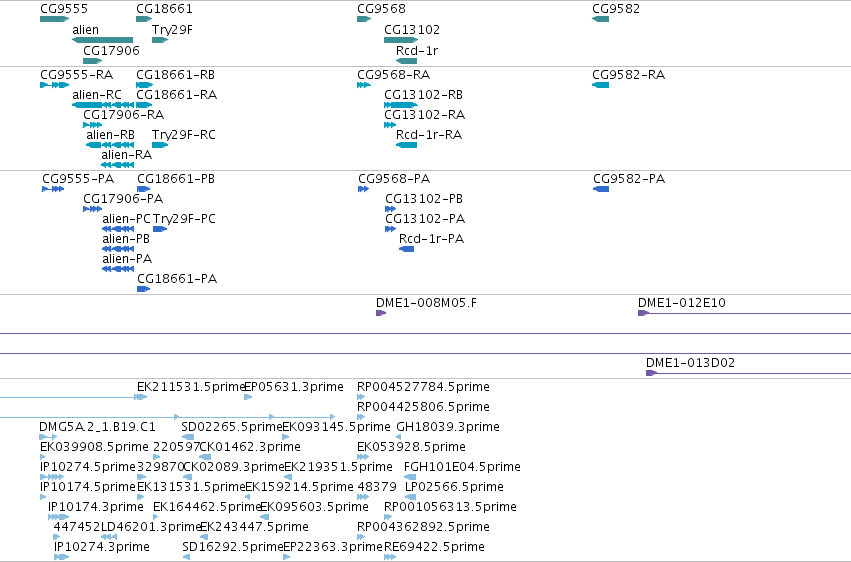Select the EK039908.5prime EST feature

[43, 457]
